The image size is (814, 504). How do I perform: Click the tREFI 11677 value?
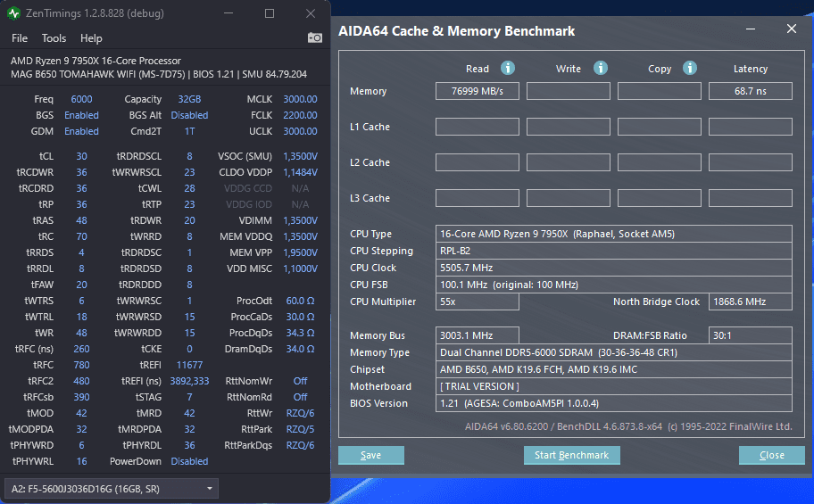pos(189,365)
